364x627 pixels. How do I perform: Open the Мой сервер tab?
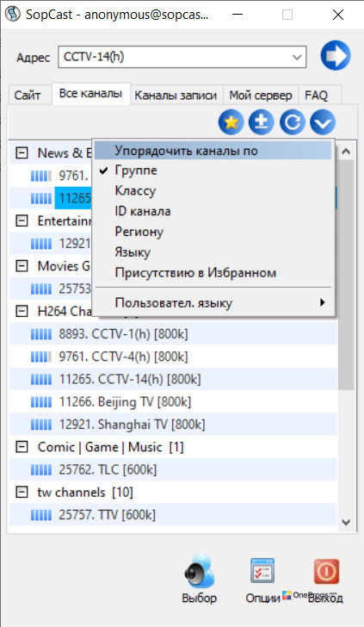[x=261, y=96]
